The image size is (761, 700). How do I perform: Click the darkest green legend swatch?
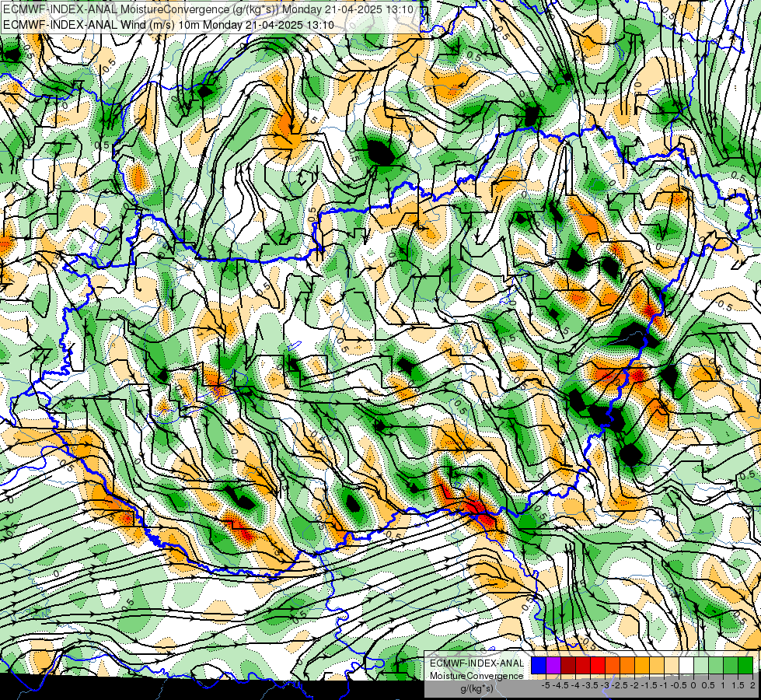745,665
